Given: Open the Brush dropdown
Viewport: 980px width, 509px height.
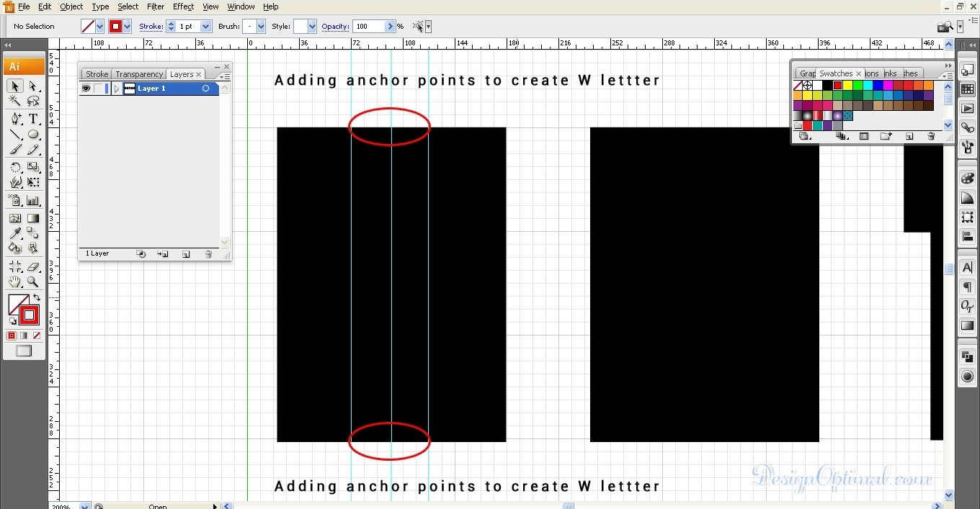Looking at the screenshot, I should pos(261,27).
